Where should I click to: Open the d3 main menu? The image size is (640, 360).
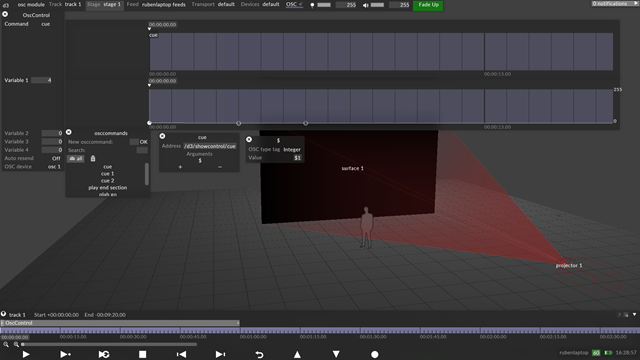[6, 5]
